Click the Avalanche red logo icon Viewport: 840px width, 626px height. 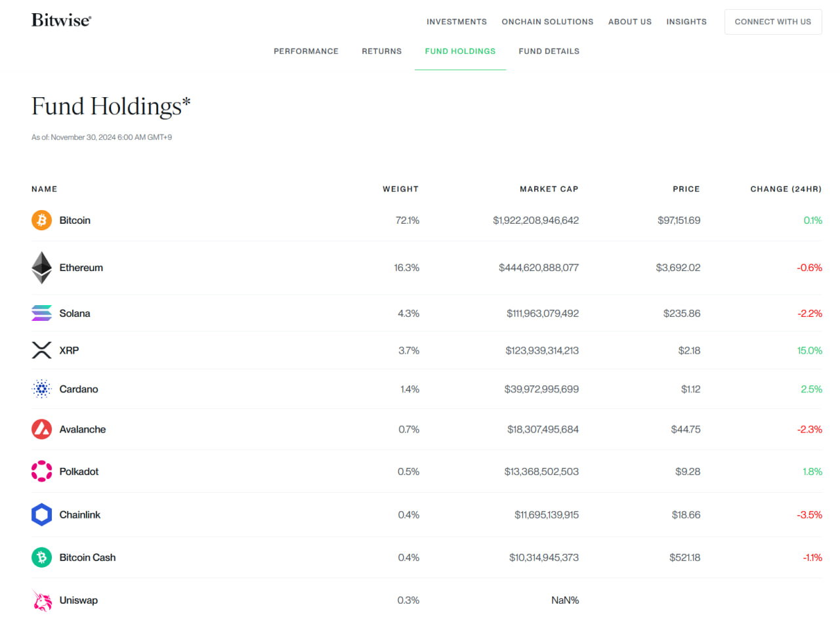[41, 429]
